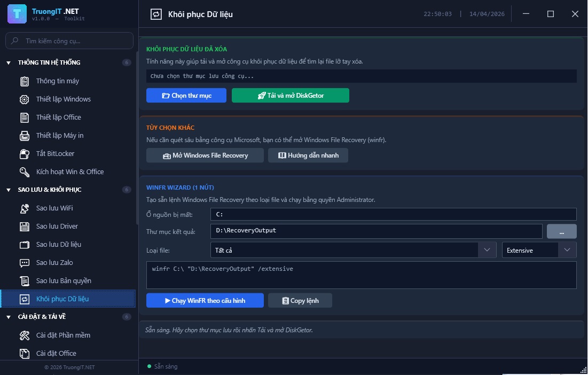Click the Sao lưu Zalo chat icon
588x375 pixels.
pyautogui.click(x=25, y=263)
